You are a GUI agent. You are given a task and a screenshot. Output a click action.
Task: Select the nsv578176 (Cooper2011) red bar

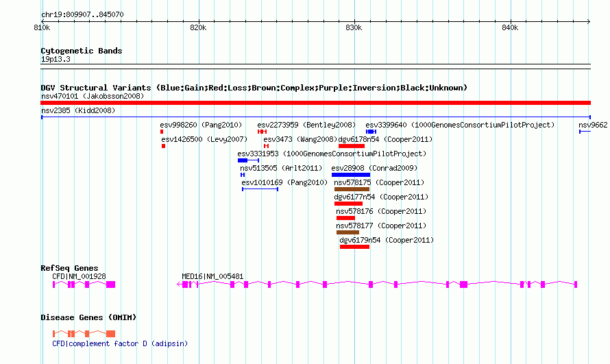coord(345,218)
